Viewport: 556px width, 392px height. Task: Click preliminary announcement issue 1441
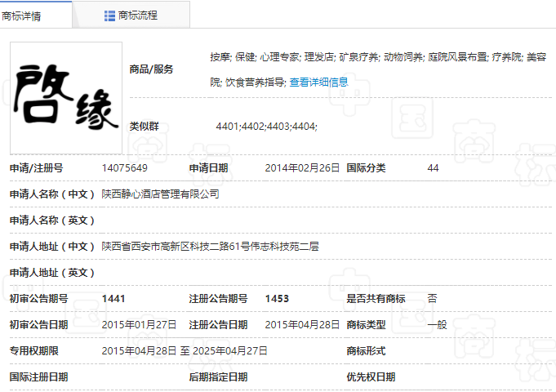(x=113, y=299)
